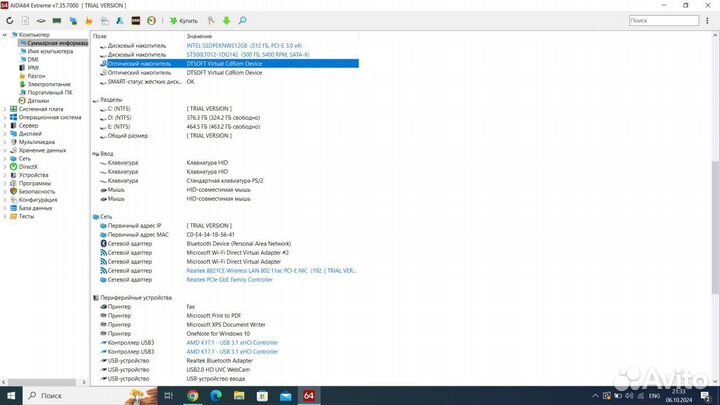Expand Операционная система node
This screenshot has height=405, width=720.
[5, 118]
